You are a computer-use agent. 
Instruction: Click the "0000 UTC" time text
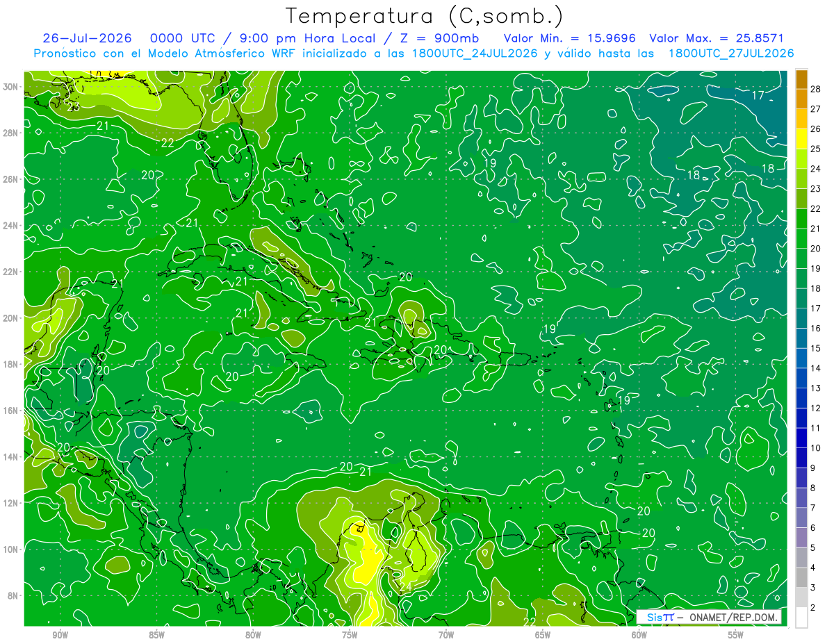183,38
